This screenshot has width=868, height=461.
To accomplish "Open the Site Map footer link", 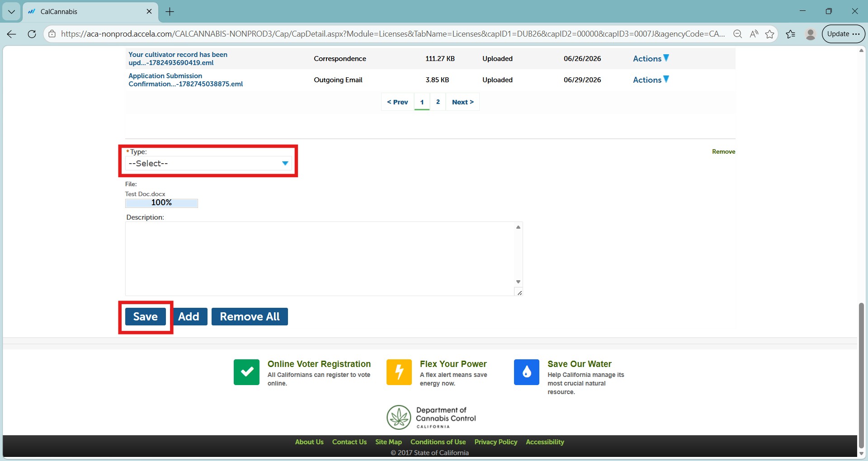I will coord(388,442).
